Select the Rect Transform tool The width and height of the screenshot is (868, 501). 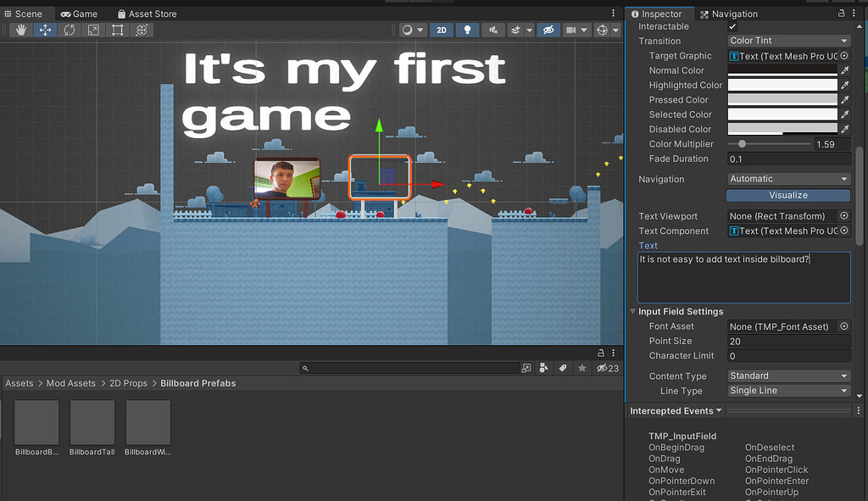(x=115, y=30)
